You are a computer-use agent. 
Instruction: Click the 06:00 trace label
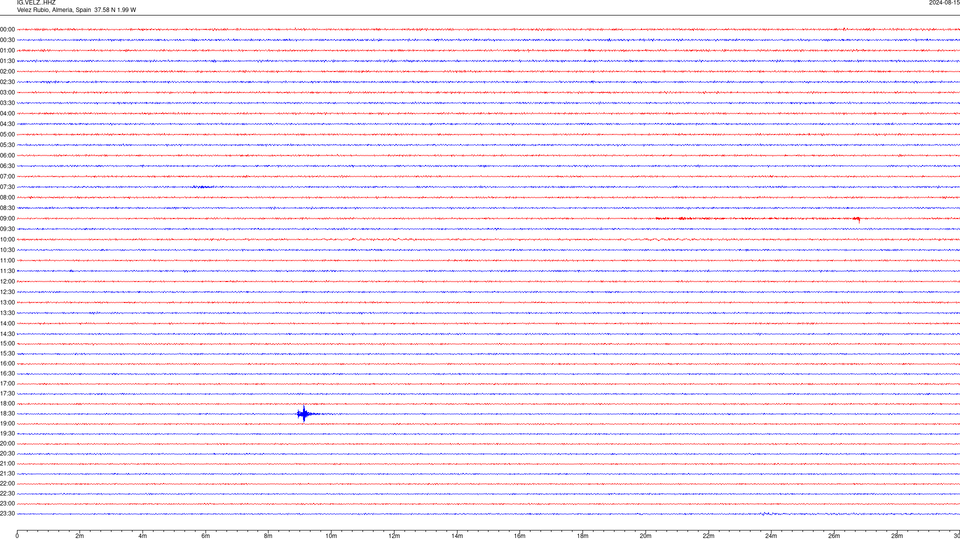coord(7,156)
